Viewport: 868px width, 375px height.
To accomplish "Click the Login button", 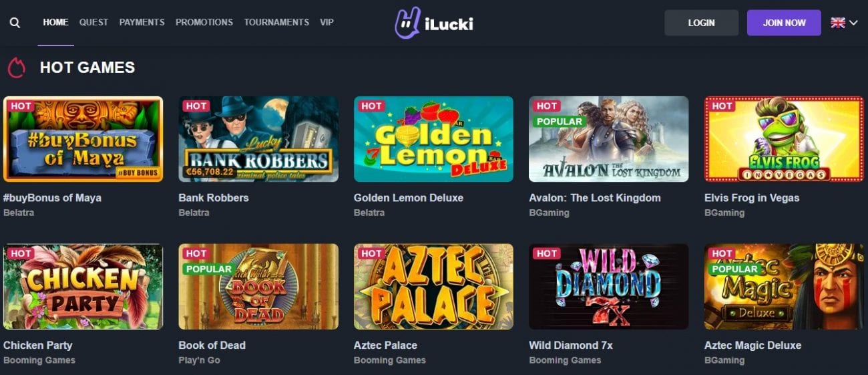I will pos(701,23).
